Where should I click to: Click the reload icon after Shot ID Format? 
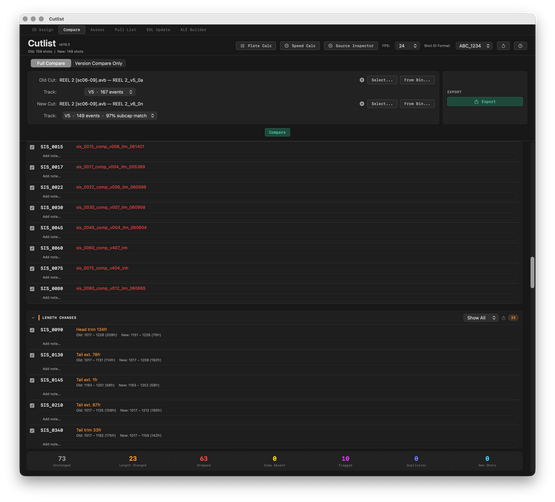[503, 46]
